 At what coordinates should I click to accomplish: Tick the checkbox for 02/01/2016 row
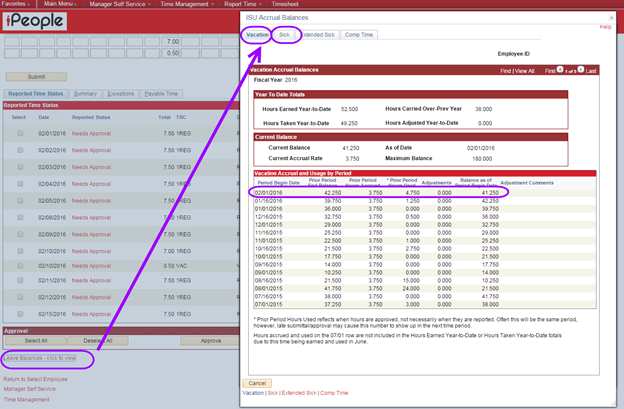pos(20,133)
